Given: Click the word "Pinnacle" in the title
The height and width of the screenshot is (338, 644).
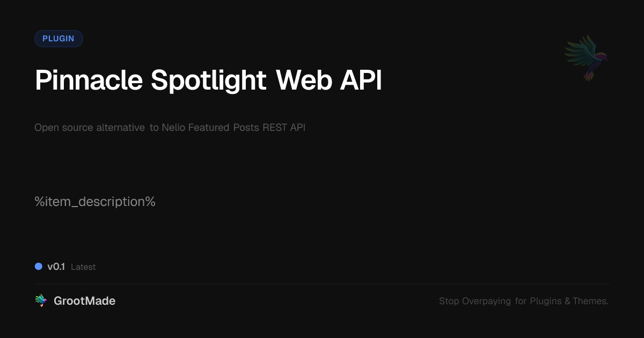Looking at the screenshot, I should [89, 80].
